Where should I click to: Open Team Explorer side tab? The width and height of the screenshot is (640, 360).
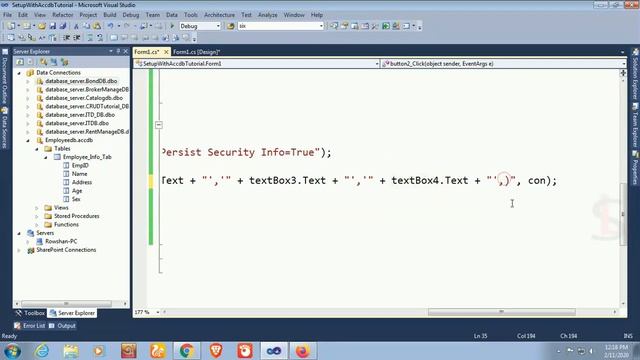(635, 125)
